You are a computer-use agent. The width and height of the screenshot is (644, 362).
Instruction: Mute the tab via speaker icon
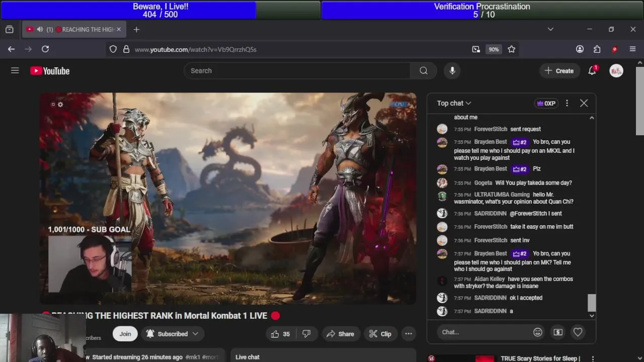(40, 30)
